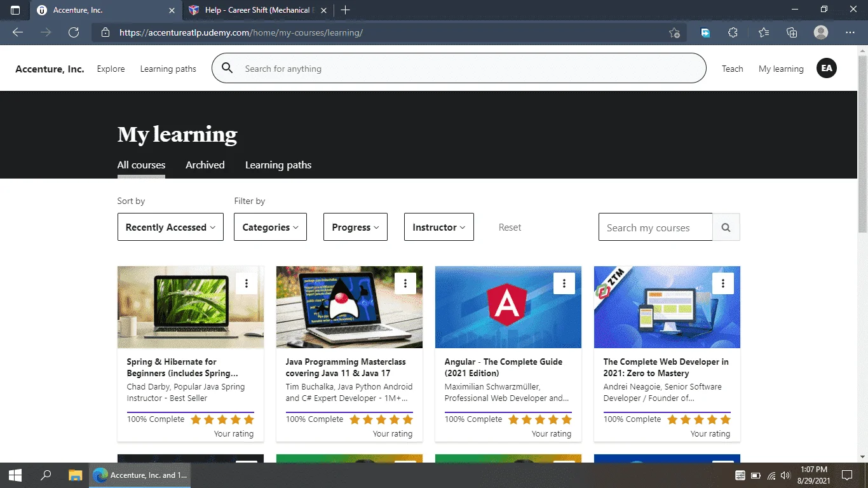Open options for Angular Complete Guide course
868x488 pixels.
click(x=564, y=283)
